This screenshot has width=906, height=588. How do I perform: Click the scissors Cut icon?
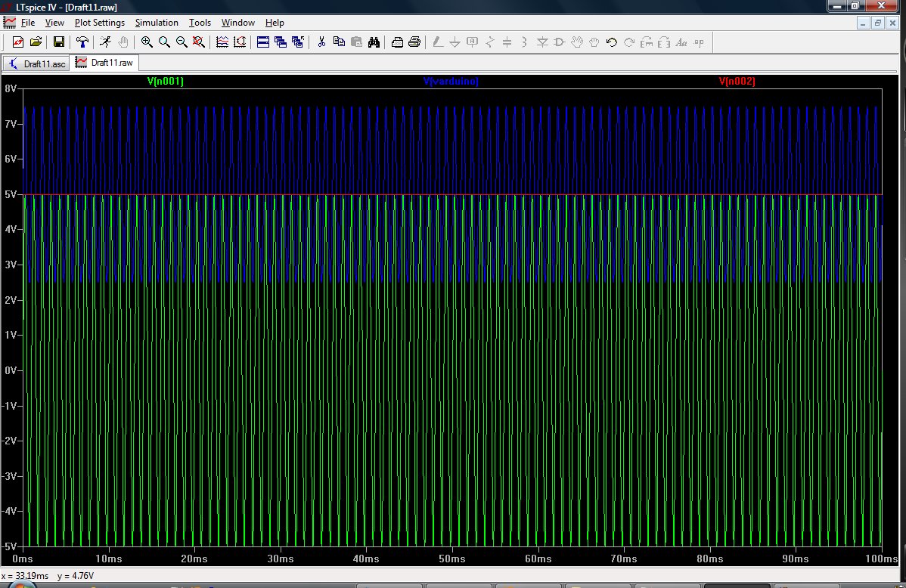[321, 42]
